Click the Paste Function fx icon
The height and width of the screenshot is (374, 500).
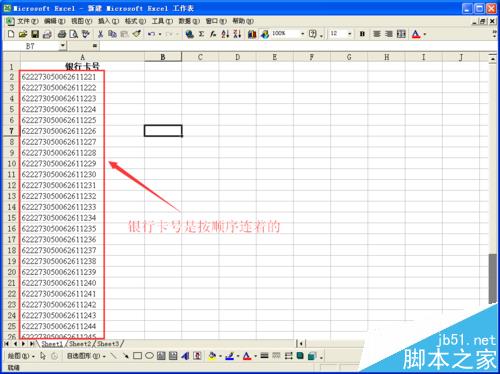point(213,34)
